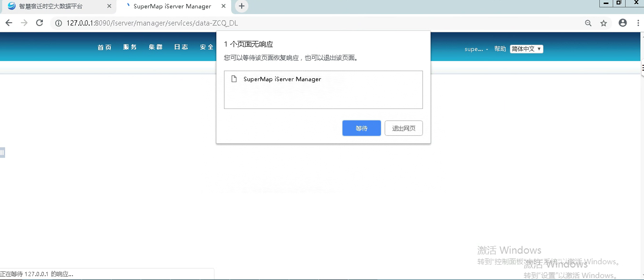Open the 帮助 help link

(500, 49)
